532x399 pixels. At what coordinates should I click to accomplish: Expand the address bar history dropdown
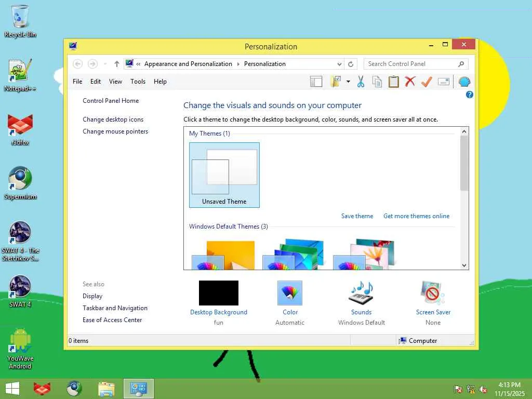click(339, 64)
